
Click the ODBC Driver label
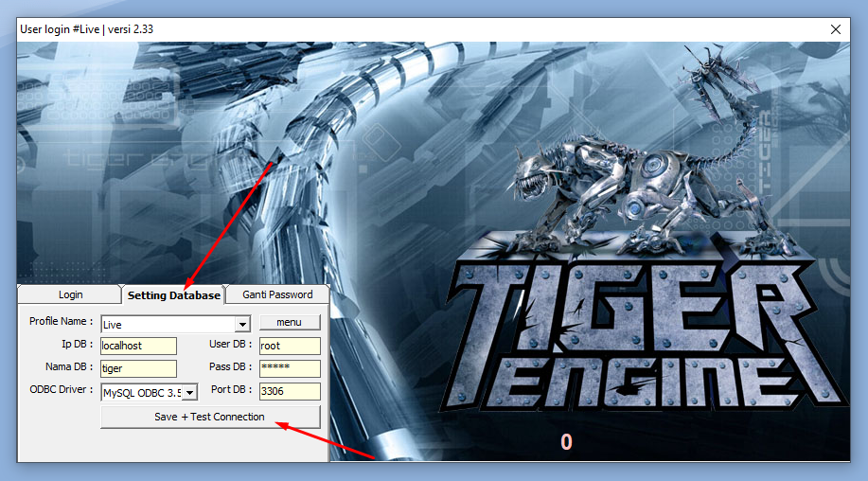[62, 390]
